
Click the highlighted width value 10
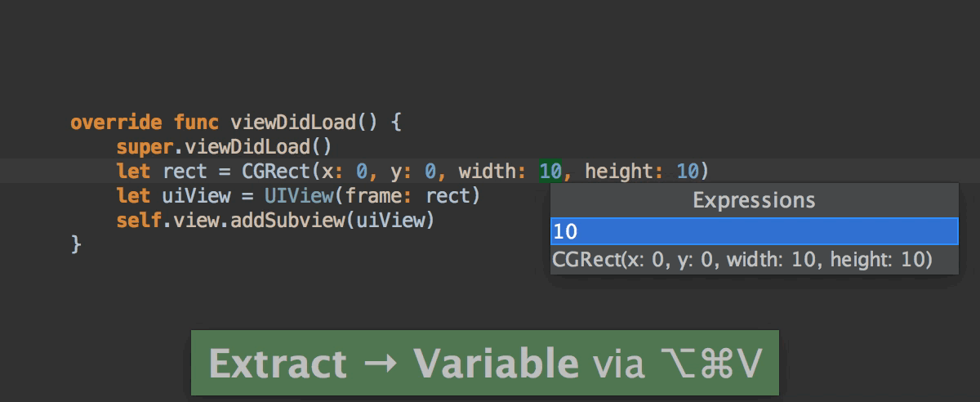(x=550, y=172)
